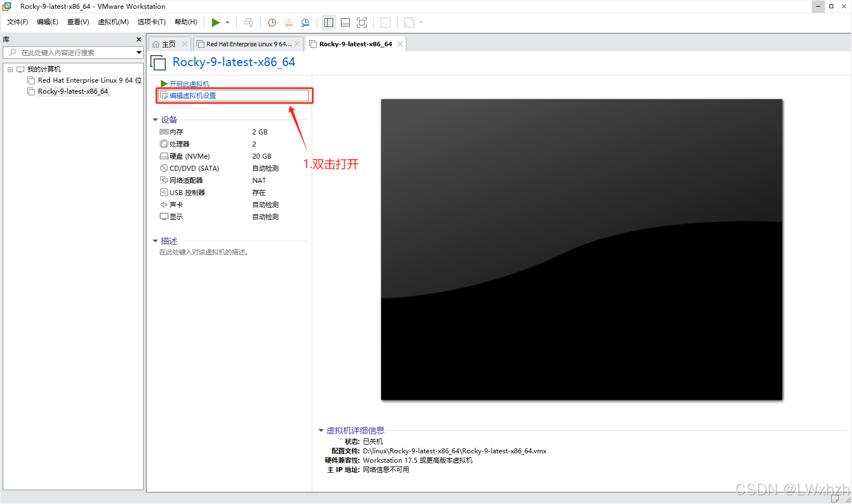Click 开启此虚拟机 to power on VM
The height and width of the screenshot is (504, 852).
tap(189, 84)
